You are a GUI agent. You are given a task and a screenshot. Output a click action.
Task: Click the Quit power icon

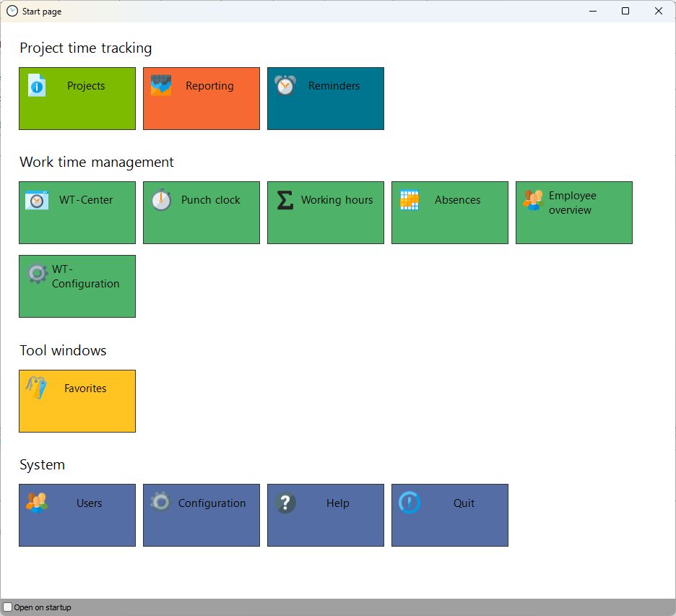pyautogui.click(x=409, y=502)
